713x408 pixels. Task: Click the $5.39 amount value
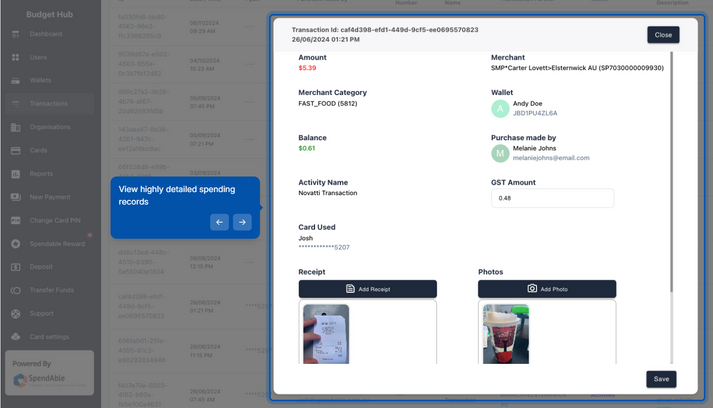[x=307, y=68]
